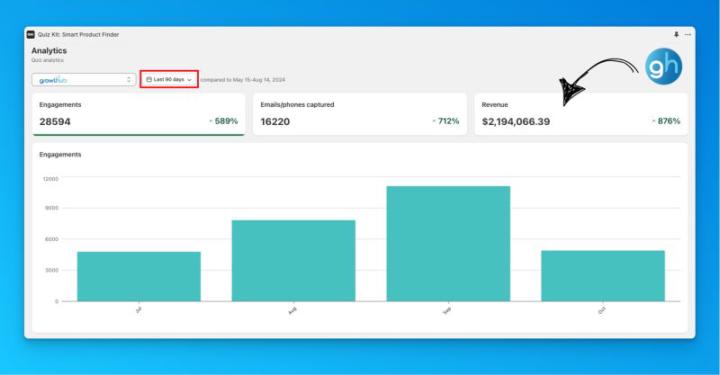Click the 712% captured change
Screen dimensions: 720x375
(x=445, y=121)
